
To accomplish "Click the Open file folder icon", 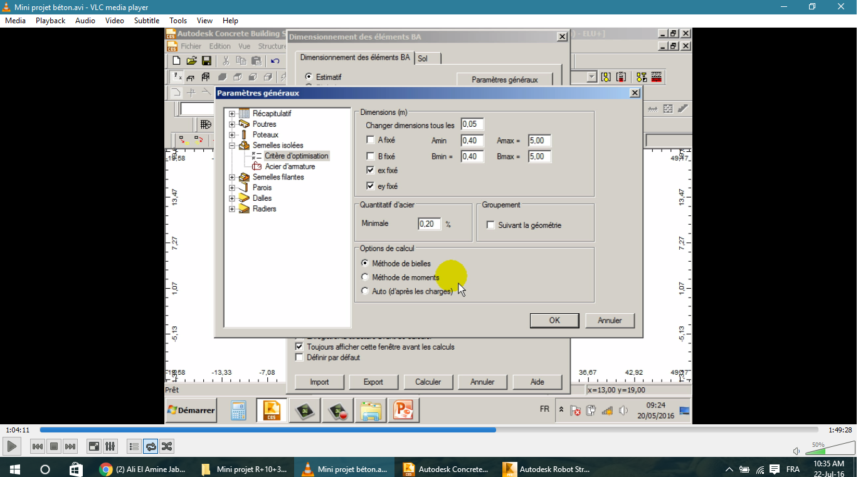I will 191,61.
